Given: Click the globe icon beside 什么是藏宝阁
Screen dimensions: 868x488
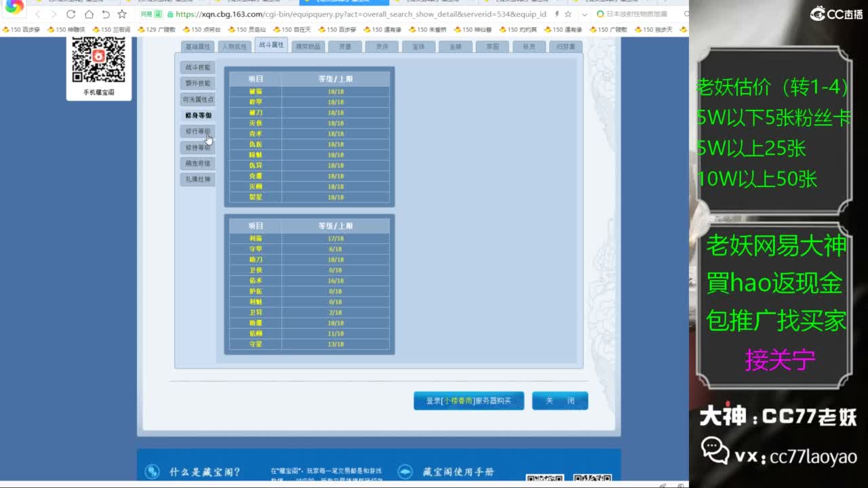Looking at the screenshot, I should (153, 472).
